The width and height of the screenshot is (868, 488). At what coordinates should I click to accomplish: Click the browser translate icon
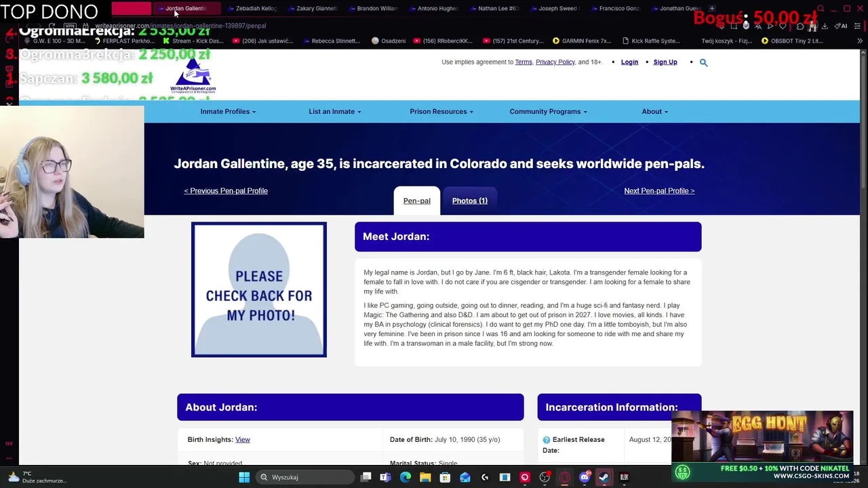click(758, 26)
